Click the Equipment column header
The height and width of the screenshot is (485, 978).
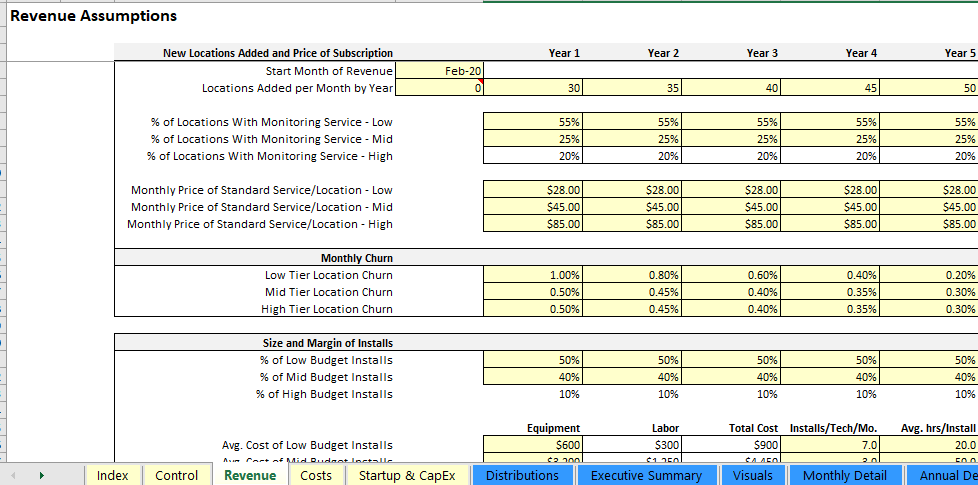pos(553,428)
